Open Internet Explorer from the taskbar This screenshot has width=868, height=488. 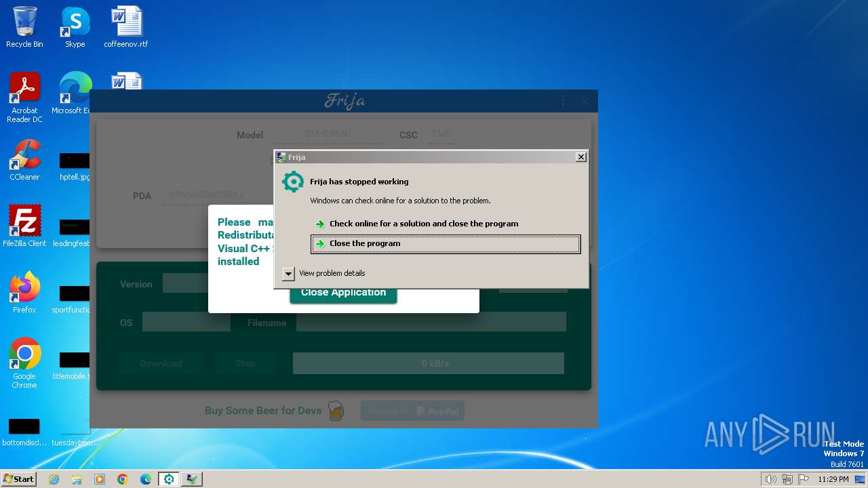click(54, 479)
